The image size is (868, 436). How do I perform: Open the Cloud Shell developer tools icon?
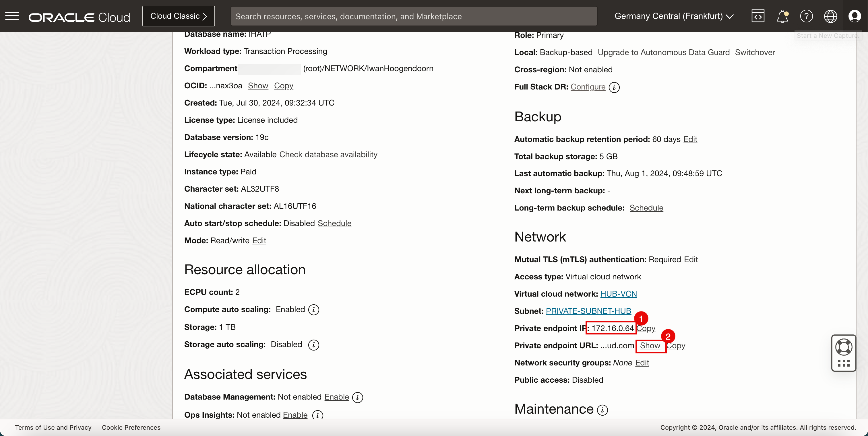click(758, 16)
